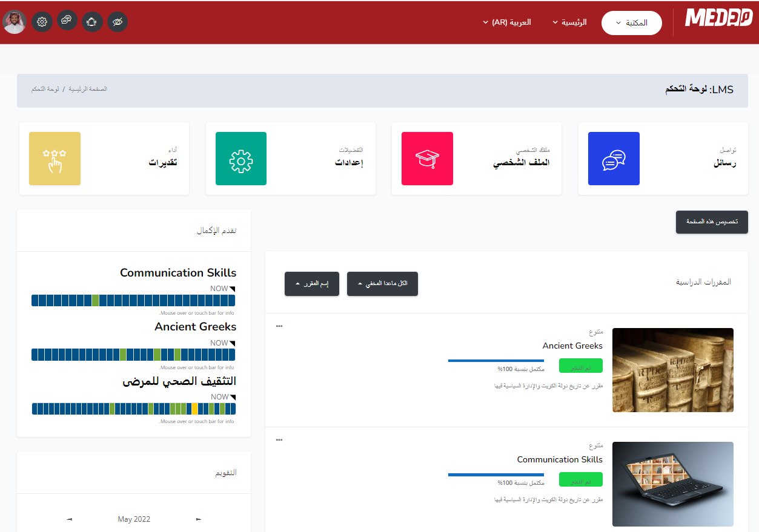Open the المكتبة dropdown menu

tap(631, 22)
